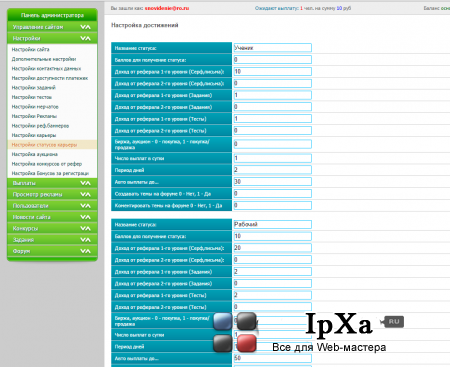Click the Задания arrow icon
Screen dimensions: 450x367
85,240
